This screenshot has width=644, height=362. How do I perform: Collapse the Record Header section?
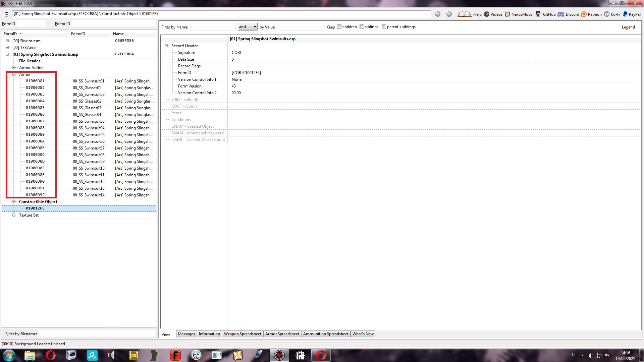coord(166,46)
